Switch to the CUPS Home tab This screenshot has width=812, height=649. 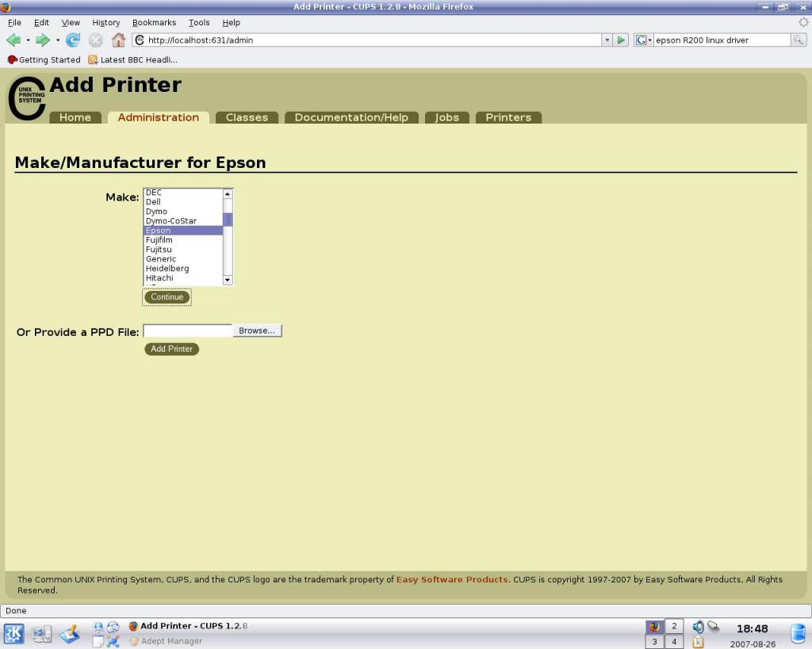75,117
